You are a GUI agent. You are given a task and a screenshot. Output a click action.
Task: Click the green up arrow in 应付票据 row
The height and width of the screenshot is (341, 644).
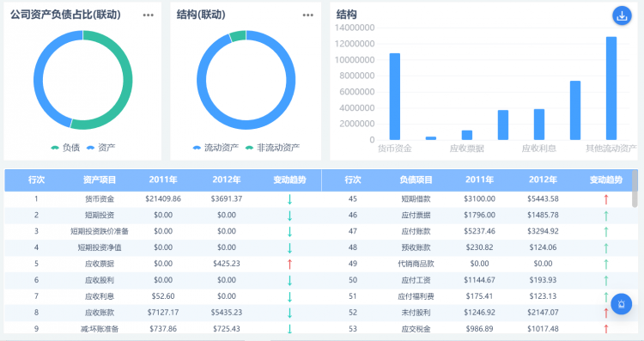point(606,216)
